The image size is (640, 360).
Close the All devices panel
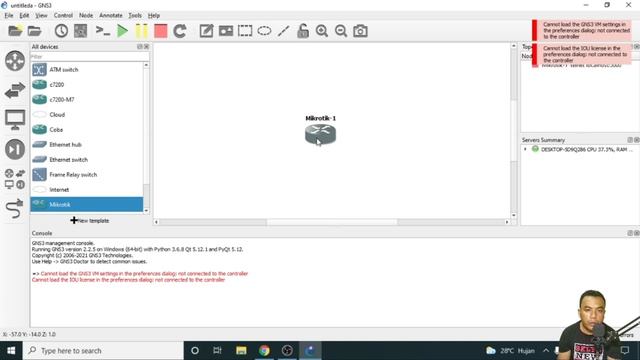(x=147, y=47)
